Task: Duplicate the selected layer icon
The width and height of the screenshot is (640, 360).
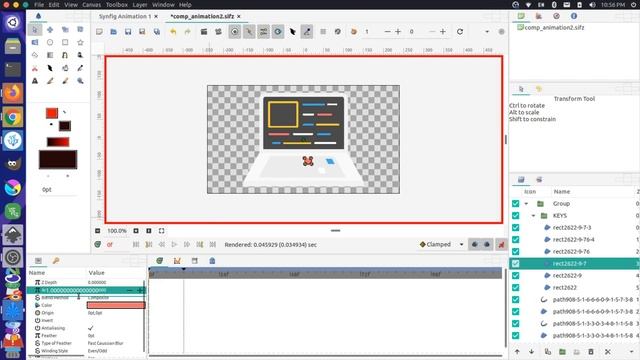Action: [x=548, y=351]
